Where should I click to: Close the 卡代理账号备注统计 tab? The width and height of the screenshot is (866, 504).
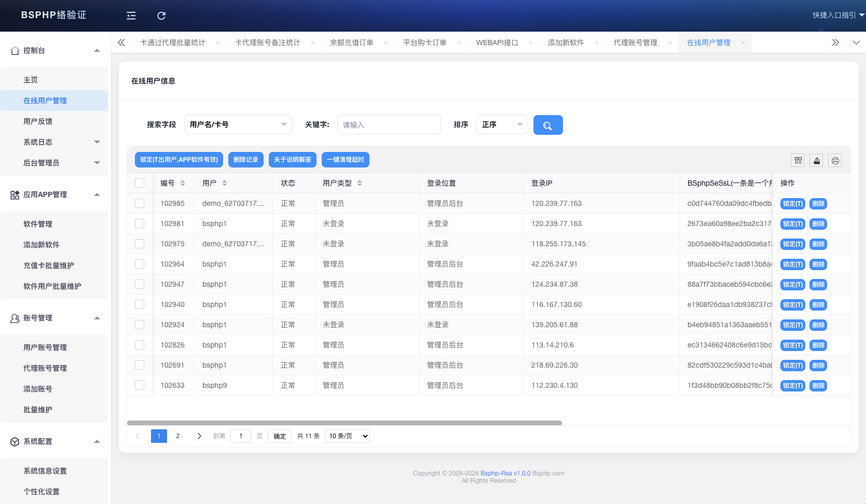click(x=313, y=43)
